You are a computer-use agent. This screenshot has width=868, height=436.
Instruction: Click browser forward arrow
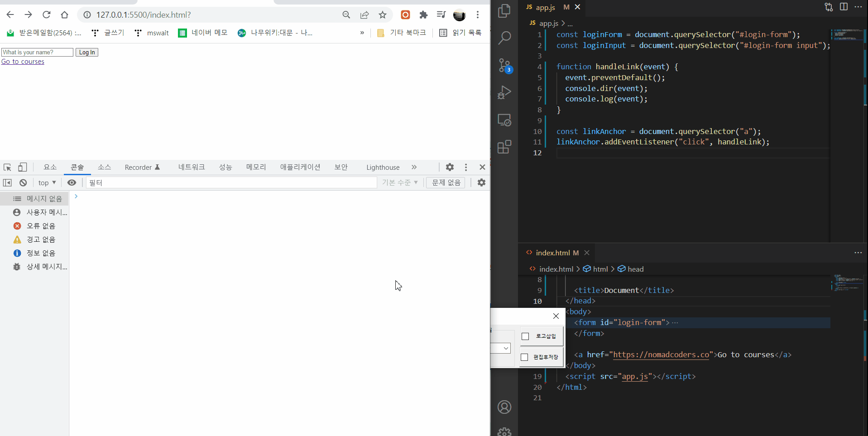(x=28, y=15)
